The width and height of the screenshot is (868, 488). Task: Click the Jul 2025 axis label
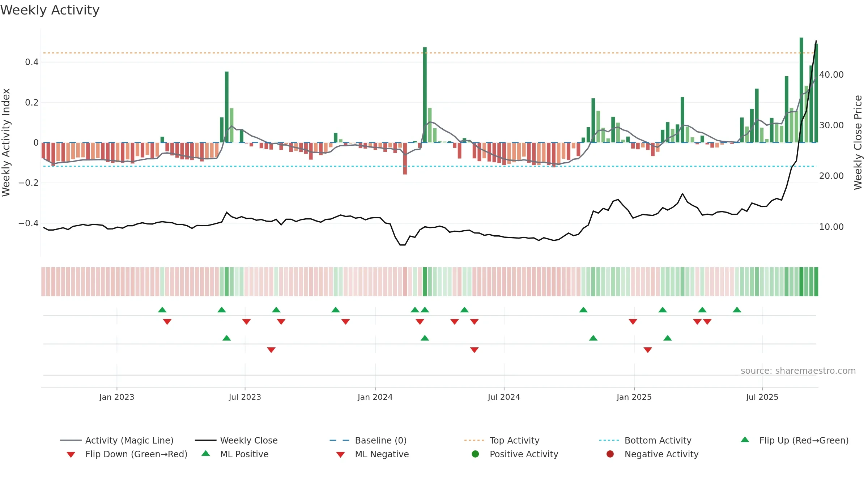[x=762, y=397]
